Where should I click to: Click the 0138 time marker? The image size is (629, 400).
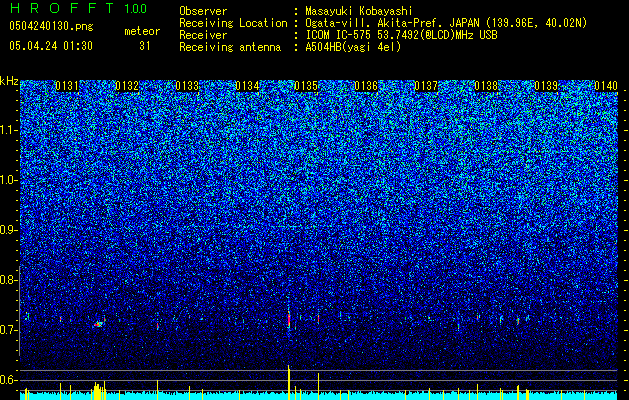(486, 86)
